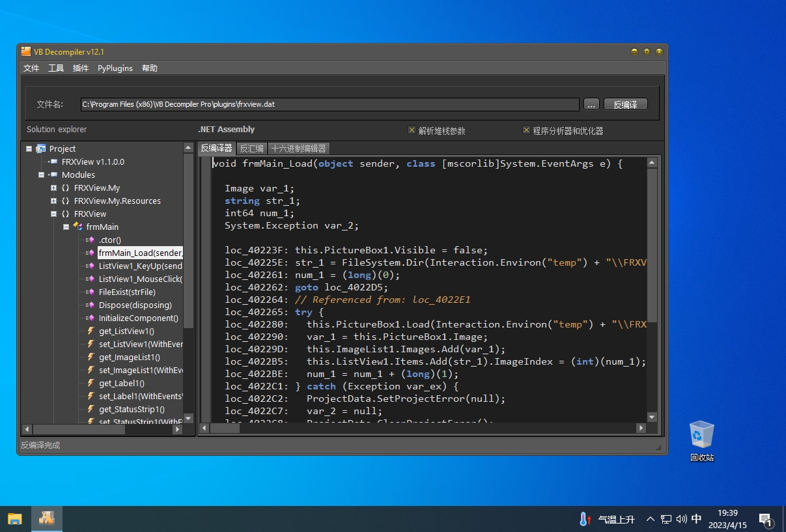The image size is (786, 532).
Task: Switch to the 反编译器 tab
Action: click(216, 148)
